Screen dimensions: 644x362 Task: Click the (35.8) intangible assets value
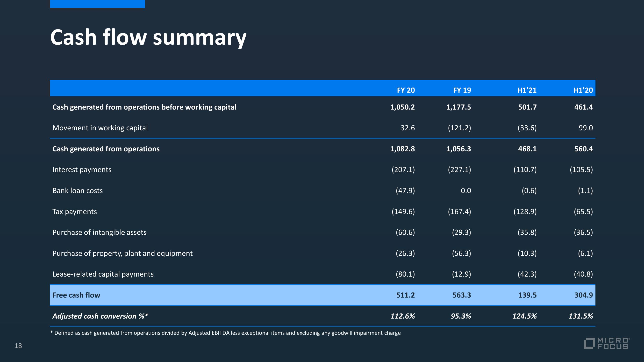(x=527, y=232)
